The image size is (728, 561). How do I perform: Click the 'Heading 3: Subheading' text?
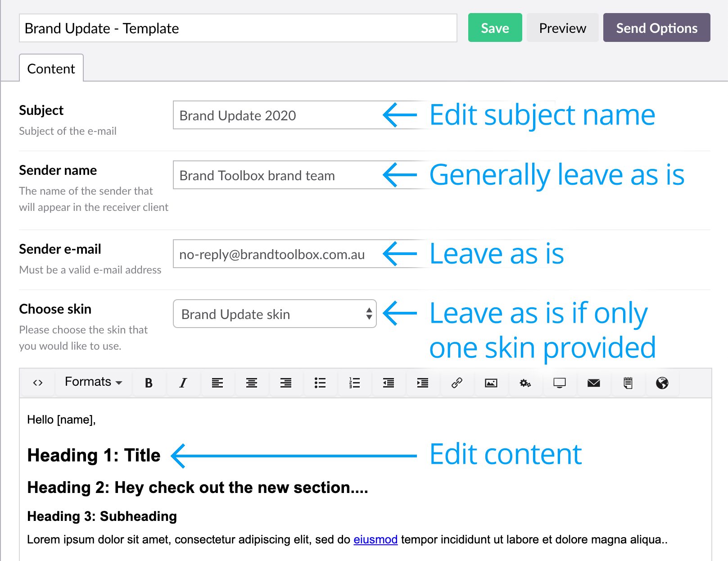tap(102, 516)
